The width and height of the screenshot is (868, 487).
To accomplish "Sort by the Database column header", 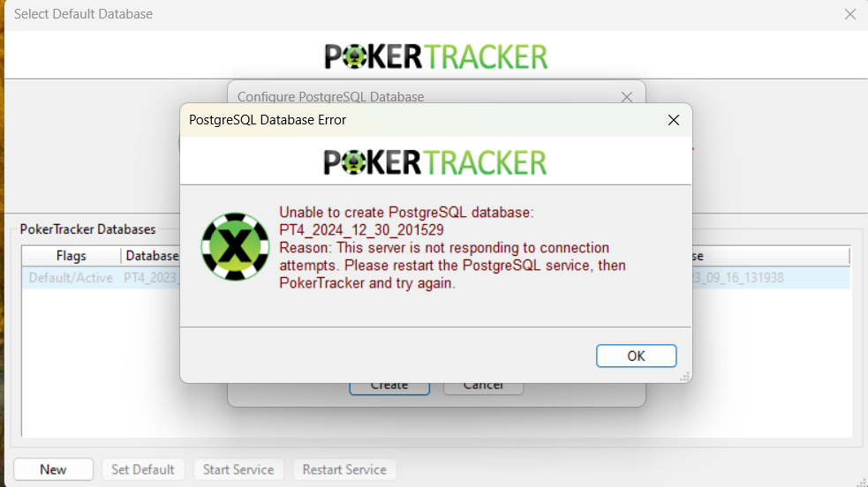I will tap(152, 256).
